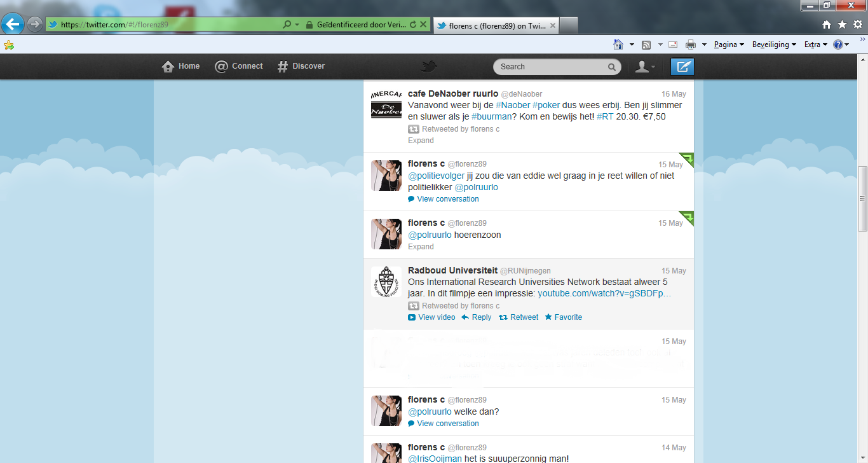This screenshot has width=868, height=463.
Task: Open the user account dropdown
Action: tap(646, 67)
